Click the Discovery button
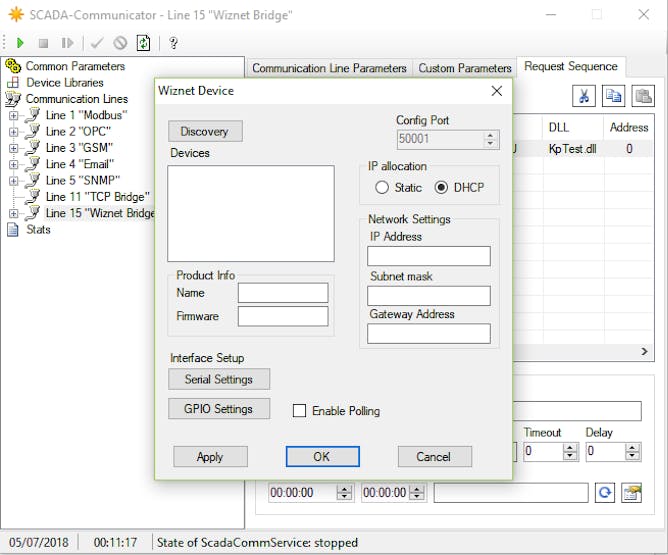The width and height of the screenshot is (668, 555). 205,131
